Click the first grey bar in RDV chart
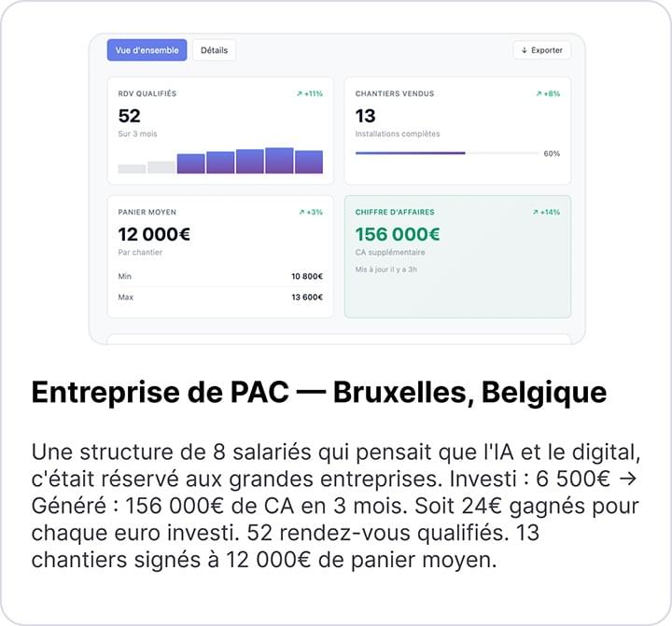 point(132,169)
